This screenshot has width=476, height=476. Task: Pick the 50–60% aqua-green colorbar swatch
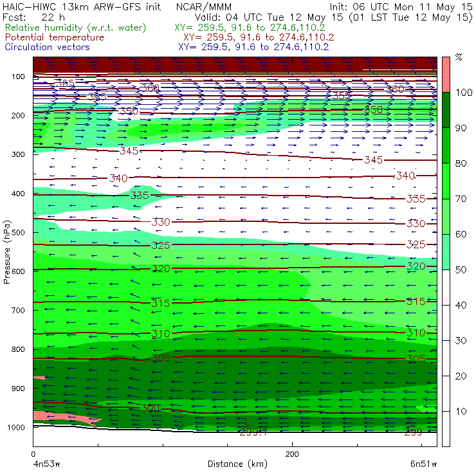pos(446,252)
